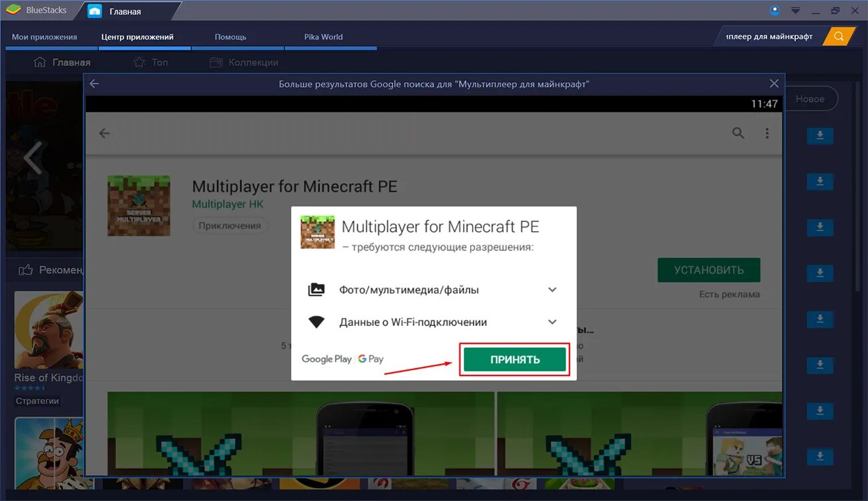The width and height of the screenshot is (868, 501).
Task: Click the Стратегии genre label
Action: (37, 401)
